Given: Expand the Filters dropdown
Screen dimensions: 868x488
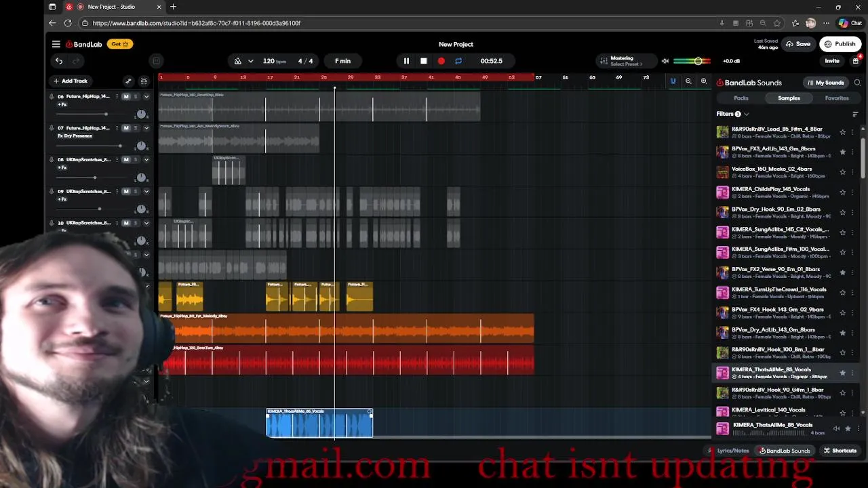Looking at the screenshot, I should pos(732,114).
